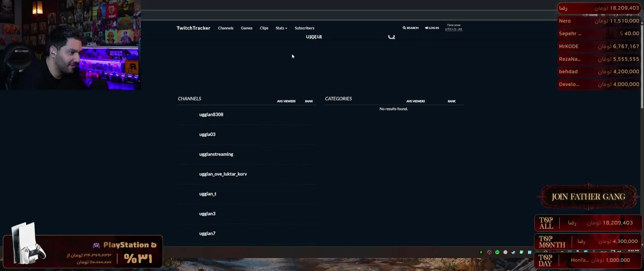
Task: Open the Clips nav item
Action: [x=264, y=28]
